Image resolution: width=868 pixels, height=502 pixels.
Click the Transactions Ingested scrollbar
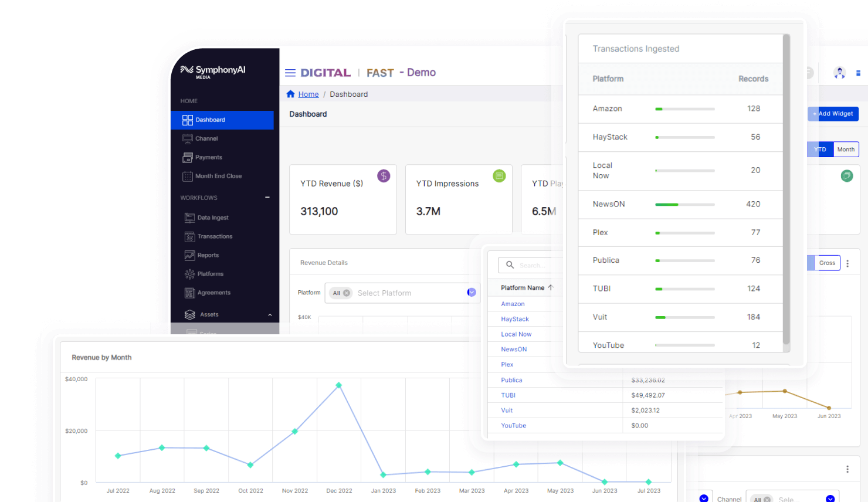point(786,190)
